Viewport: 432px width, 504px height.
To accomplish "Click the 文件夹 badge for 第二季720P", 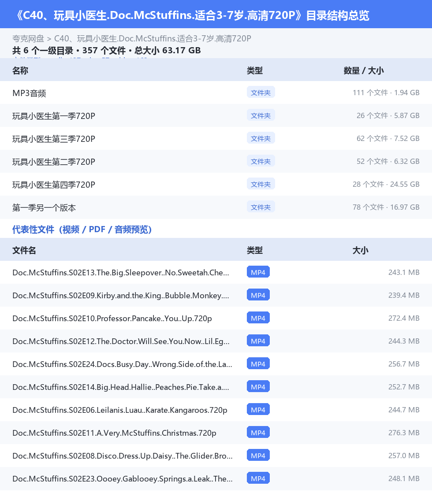I will 261,161.
